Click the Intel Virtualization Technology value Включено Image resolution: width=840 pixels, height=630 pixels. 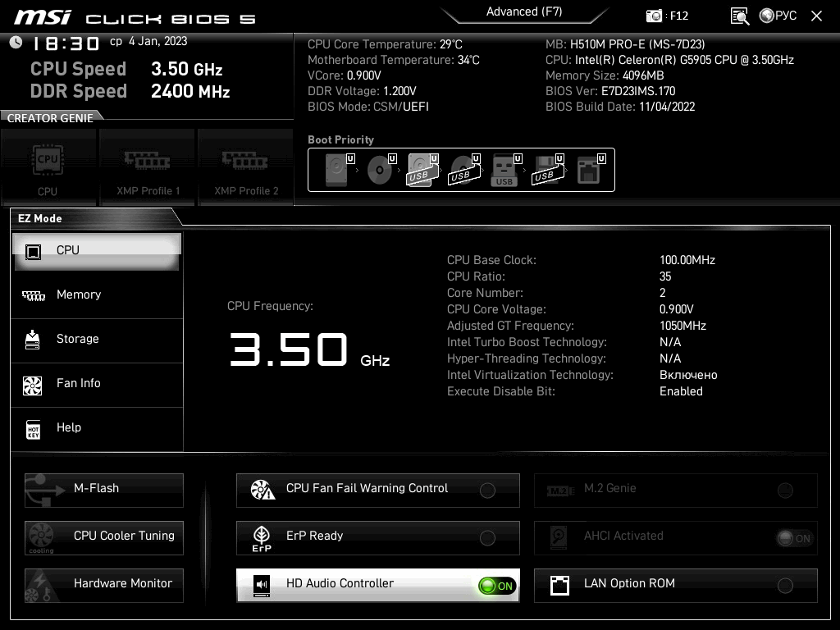[688, 375]
